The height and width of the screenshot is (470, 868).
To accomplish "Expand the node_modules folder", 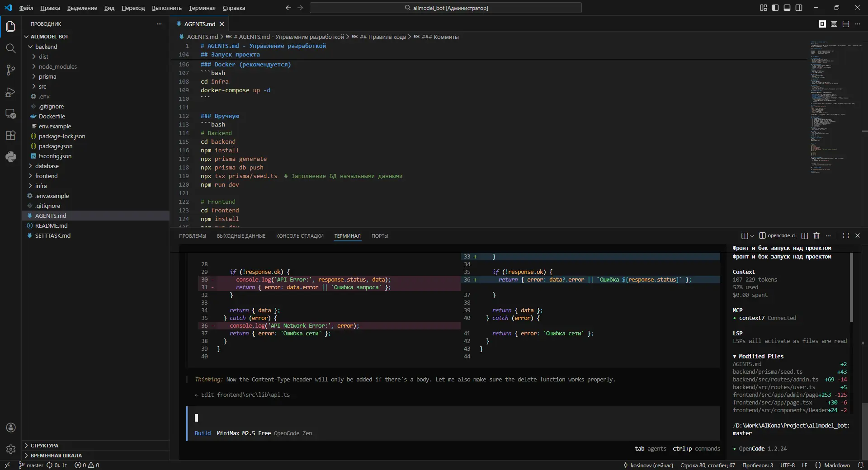I will click(34, 66).
